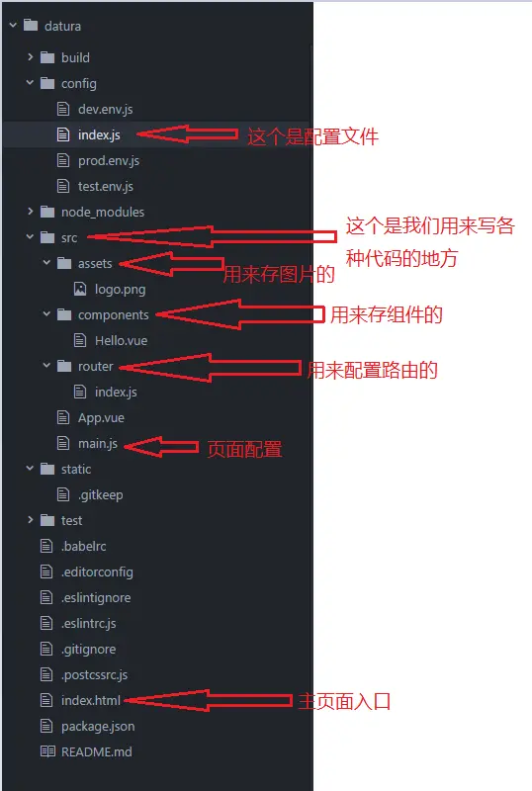The height and width of the screenshot is (791, 532).
Task: Click the Hello.vue file icon
Action: click(80, 340)
